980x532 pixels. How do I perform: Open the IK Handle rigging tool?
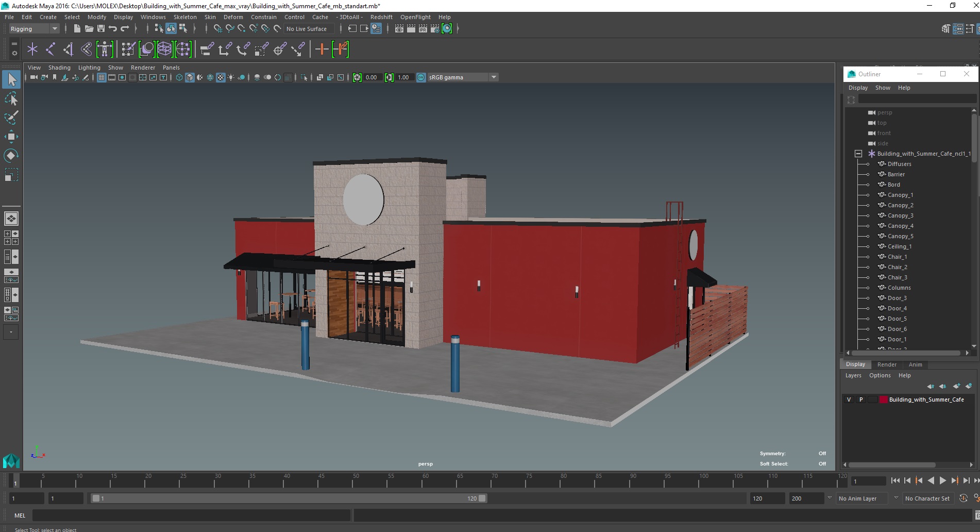(x=69, y=49)
